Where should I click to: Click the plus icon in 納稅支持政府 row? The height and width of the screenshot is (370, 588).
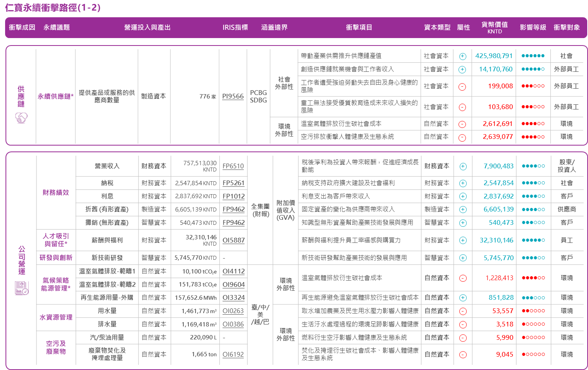[463, 183]
